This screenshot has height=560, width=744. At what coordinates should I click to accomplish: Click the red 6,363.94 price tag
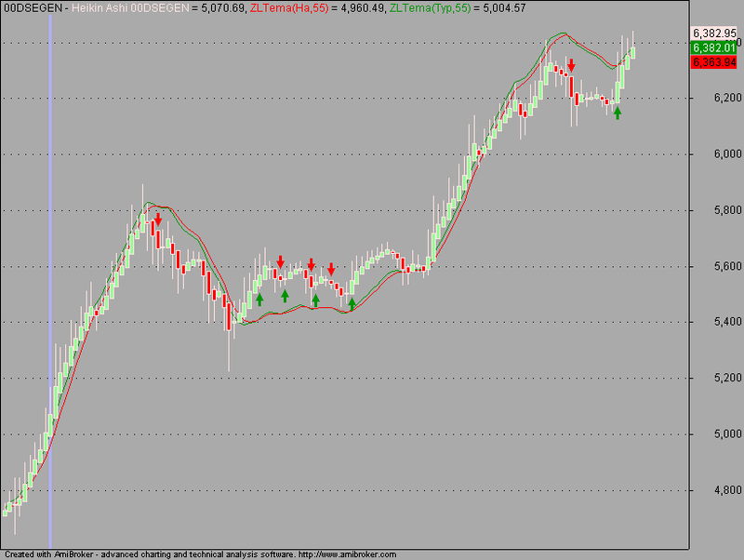coord(713,62)
